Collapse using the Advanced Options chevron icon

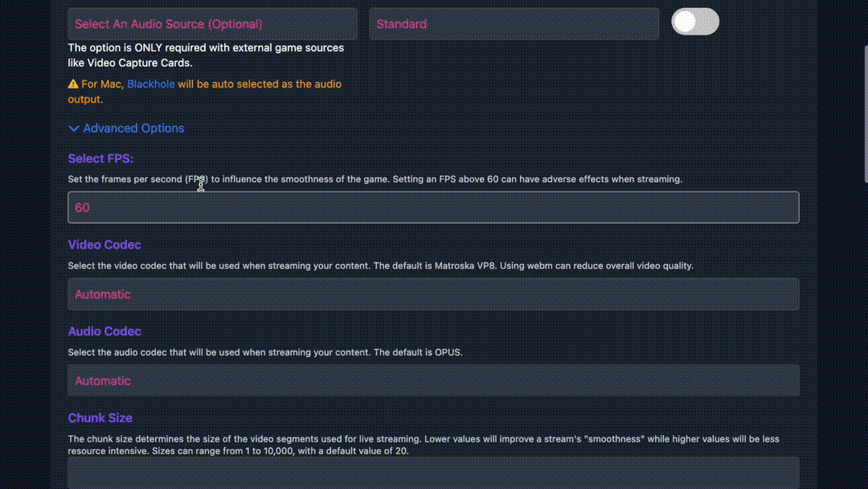tap(74, 128)
